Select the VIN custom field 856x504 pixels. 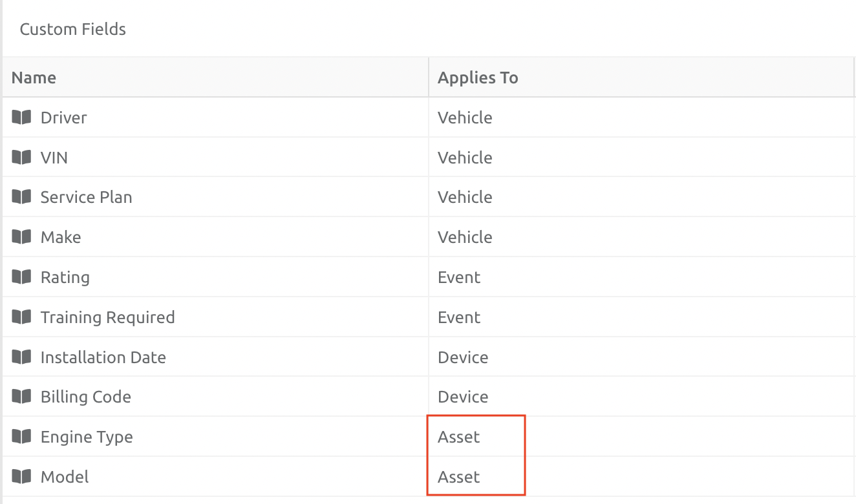click(x=54, y=157)
